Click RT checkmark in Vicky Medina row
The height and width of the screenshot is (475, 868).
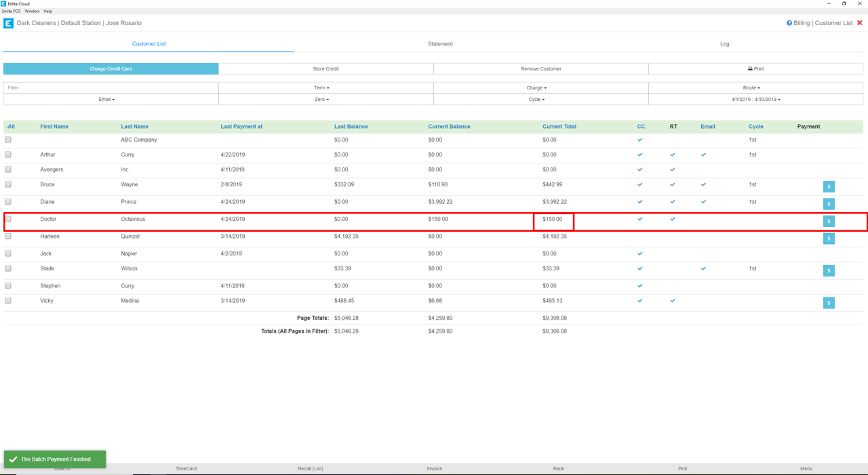pyautogui.click(x=673, y=301)
